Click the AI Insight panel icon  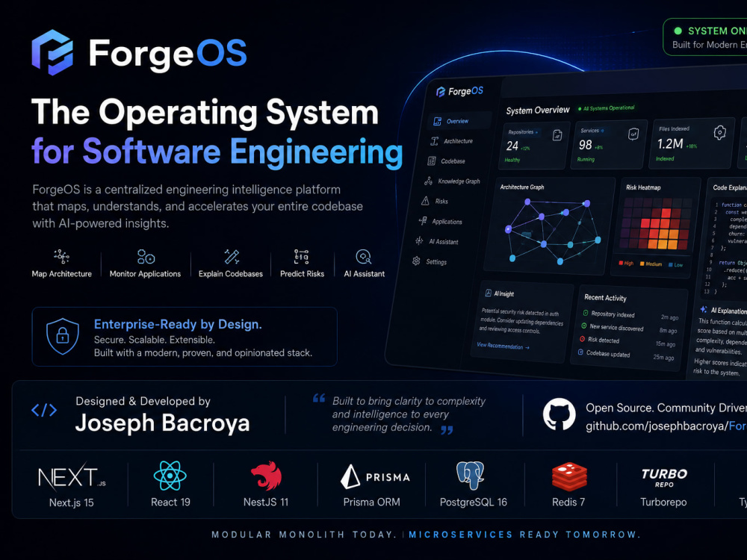point(488,293)
